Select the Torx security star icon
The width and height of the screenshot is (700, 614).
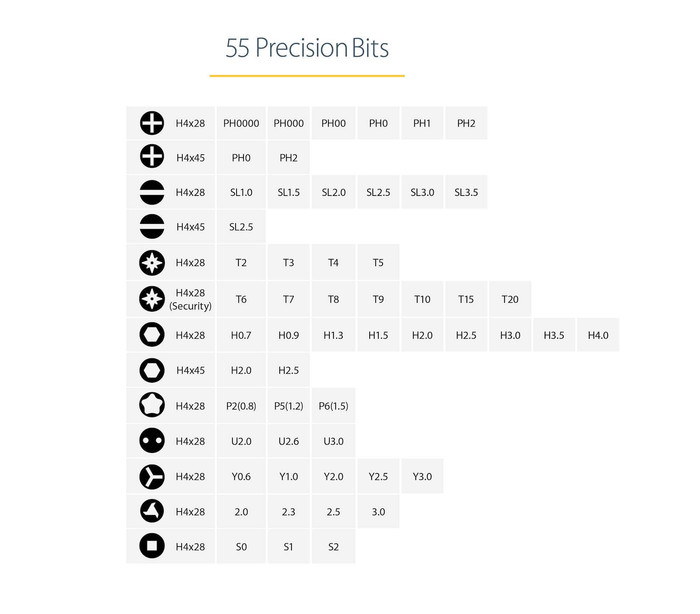152,299
